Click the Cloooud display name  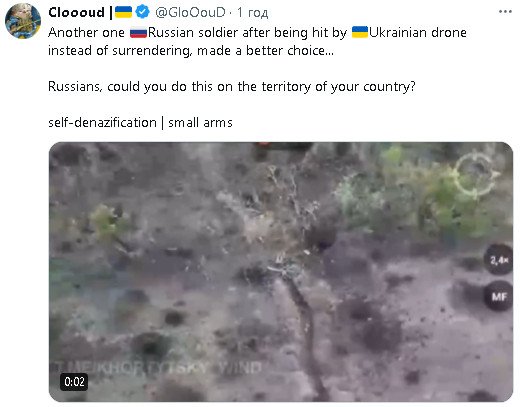click(x=76, y=13)
